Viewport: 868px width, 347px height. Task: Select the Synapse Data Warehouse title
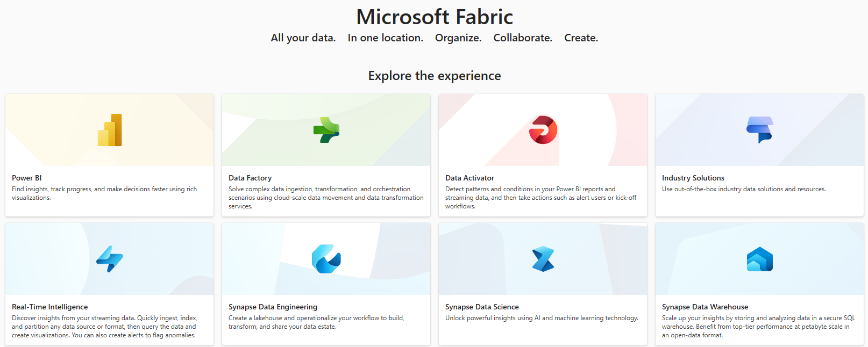(x=705, y=307)
